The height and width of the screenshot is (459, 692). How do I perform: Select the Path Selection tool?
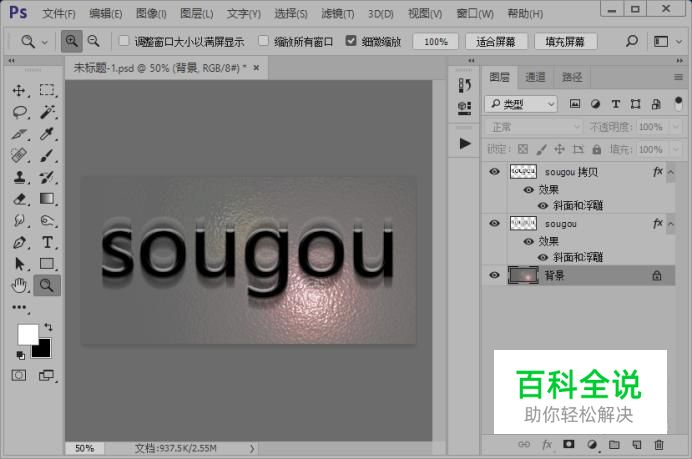[19, 264]
